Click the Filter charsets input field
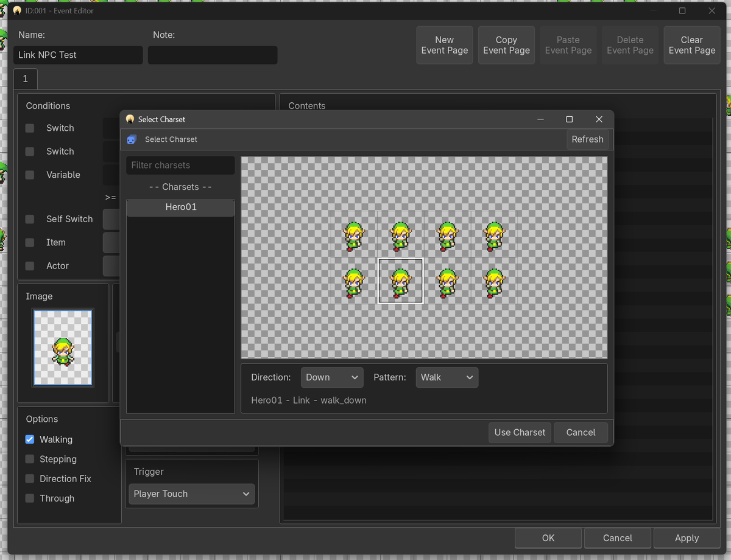This screenshot has width=731, height=560. click(180, 166)
